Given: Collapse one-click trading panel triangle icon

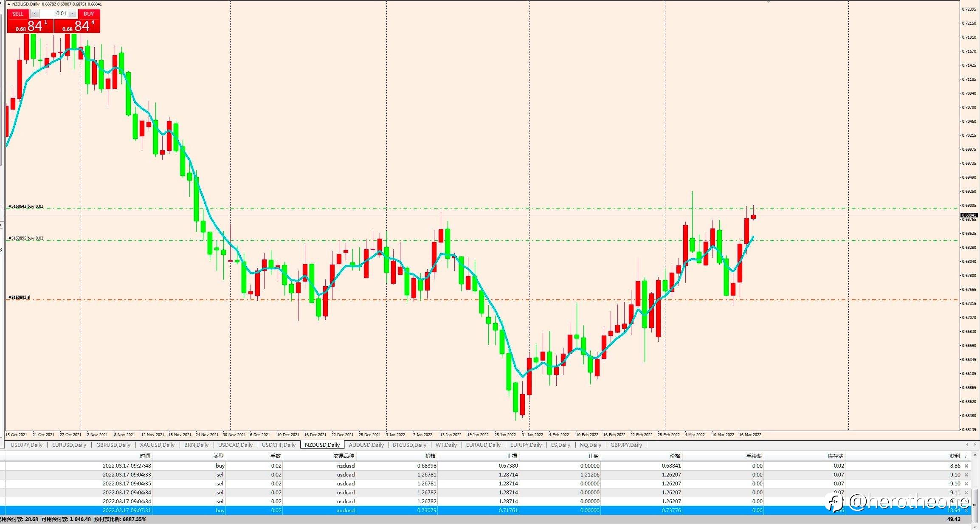Looking at the screenshot, I should tap(8, 4).
